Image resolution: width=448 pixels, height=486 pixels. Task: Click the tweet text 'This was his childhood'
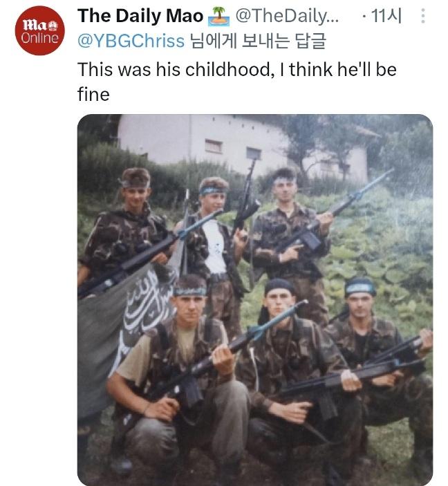[x=174, y=69]
